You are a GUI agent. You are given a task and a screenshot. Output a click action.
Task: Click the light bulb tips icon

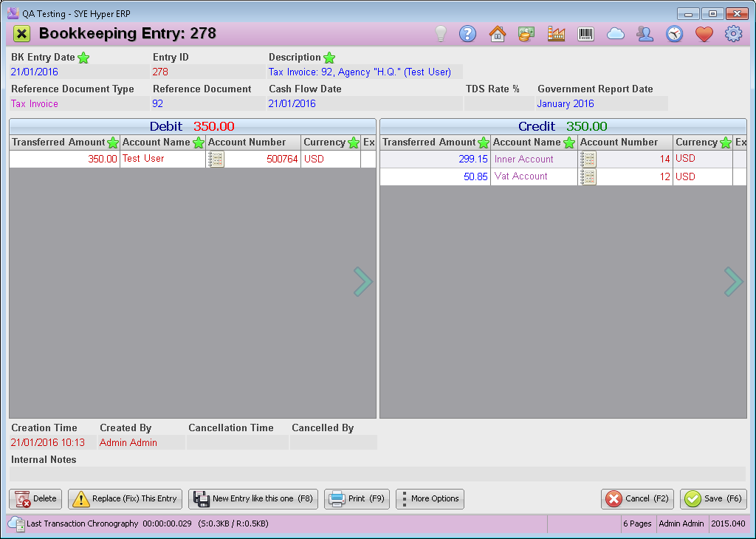pos(441,34)
